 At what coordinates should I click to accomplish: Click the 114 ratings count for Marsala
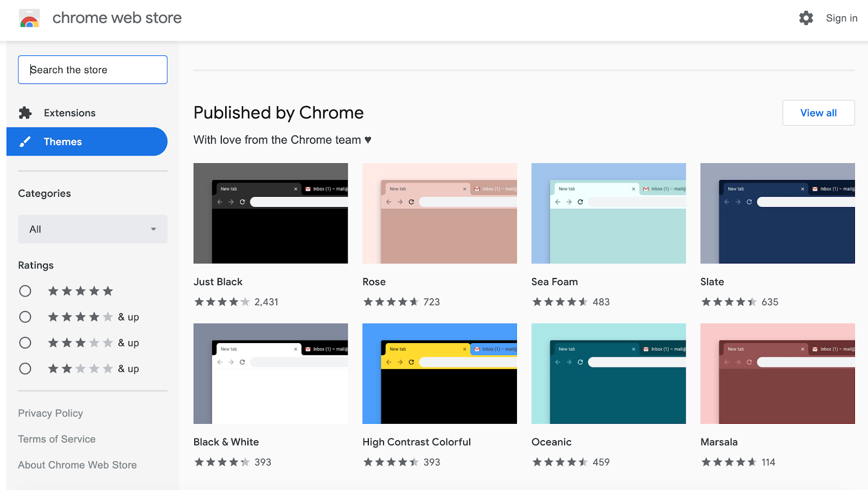pyautogui.click(x=768, y=462)
